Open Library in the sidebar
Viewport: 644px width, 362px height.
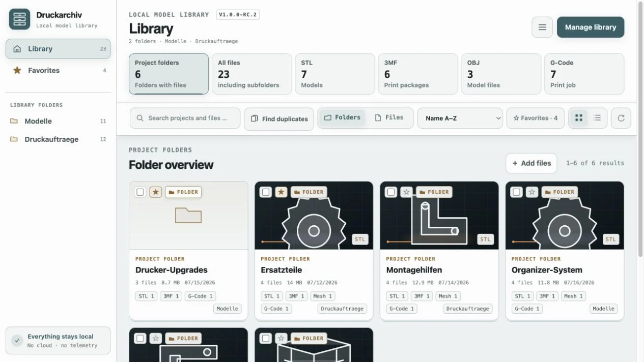[58, 49]
